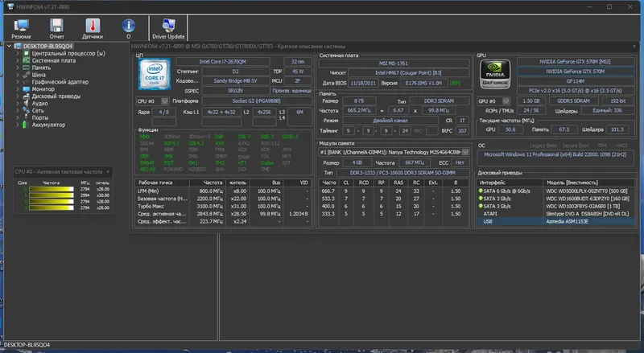The image size is (644, 353).
Task: Select Графический адаптер in the tree
Action: pyautogui.click(x=60, y=82)
